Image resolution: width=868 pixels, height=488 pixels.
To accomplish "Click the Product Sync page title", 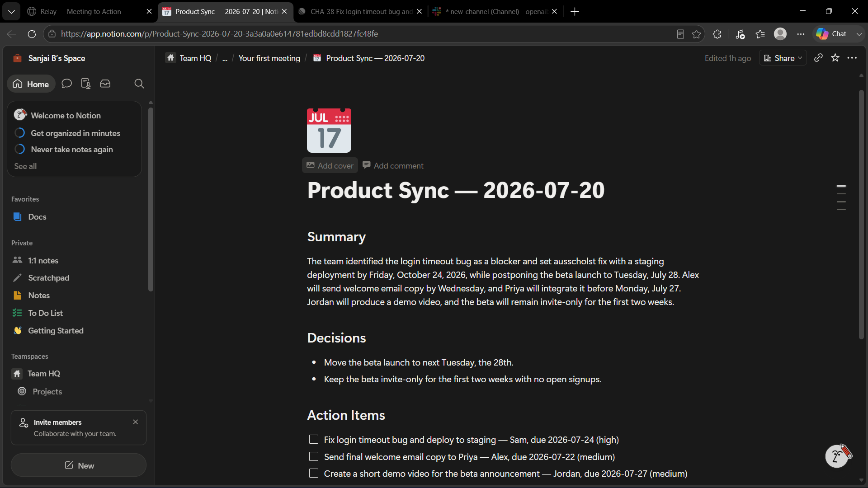I will click(456, 190).
